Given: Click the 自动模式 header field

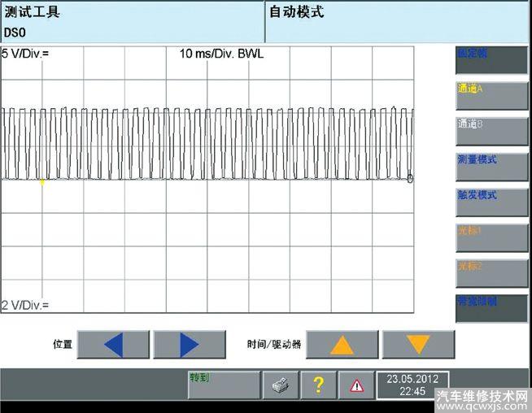Looking at the screenshot, I should [398, 22].
